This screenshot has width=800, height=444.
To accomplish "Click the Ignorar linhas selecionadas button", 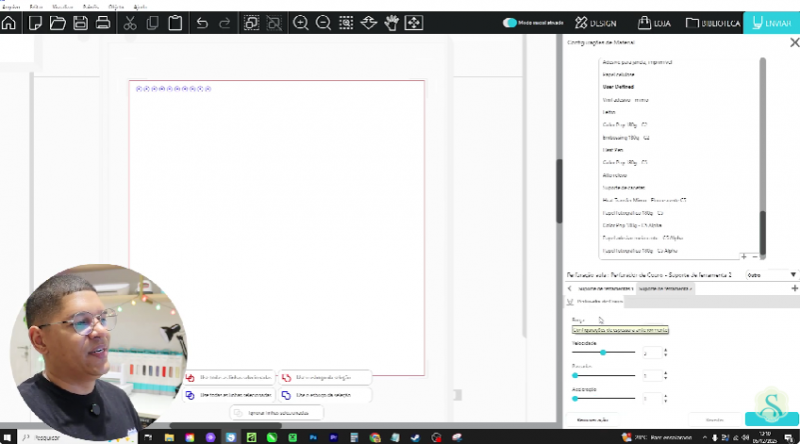I will point(277,413).
